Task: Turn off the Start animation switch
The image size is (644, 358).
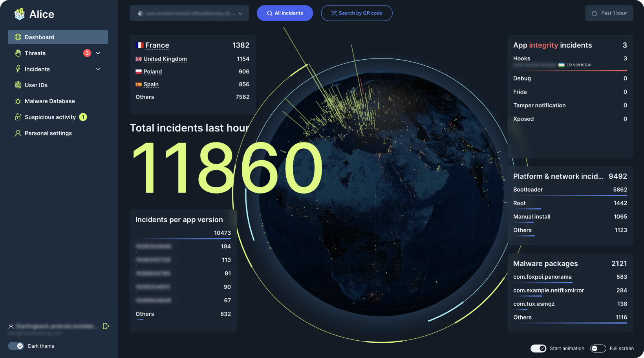Action: coord(538,349)
